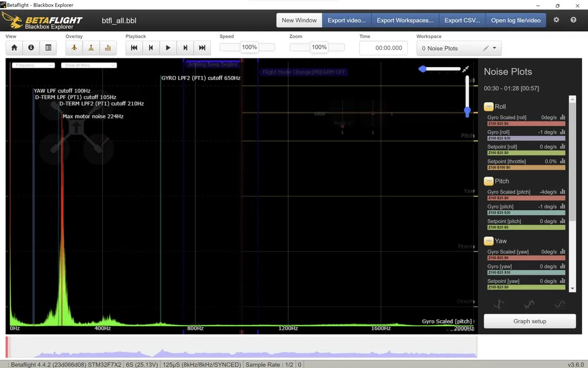Image resolution: width=588 pixels, height=368 pixels.
Task: Open the Graph setup dialog
Action: click(x=530, y=321)
